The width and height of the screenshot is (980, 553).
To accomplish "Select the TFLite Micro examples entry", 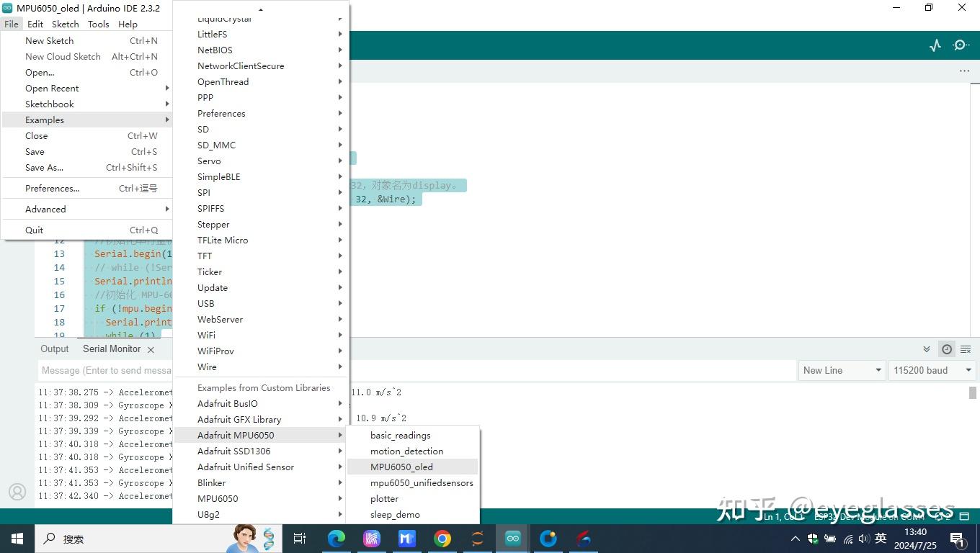I will [260, 240].
